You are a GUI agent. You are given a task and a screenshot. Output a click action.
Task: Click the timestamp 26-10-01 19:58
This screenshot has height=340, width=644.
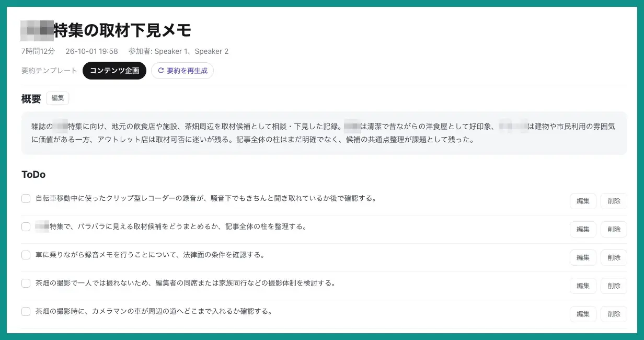91,51
